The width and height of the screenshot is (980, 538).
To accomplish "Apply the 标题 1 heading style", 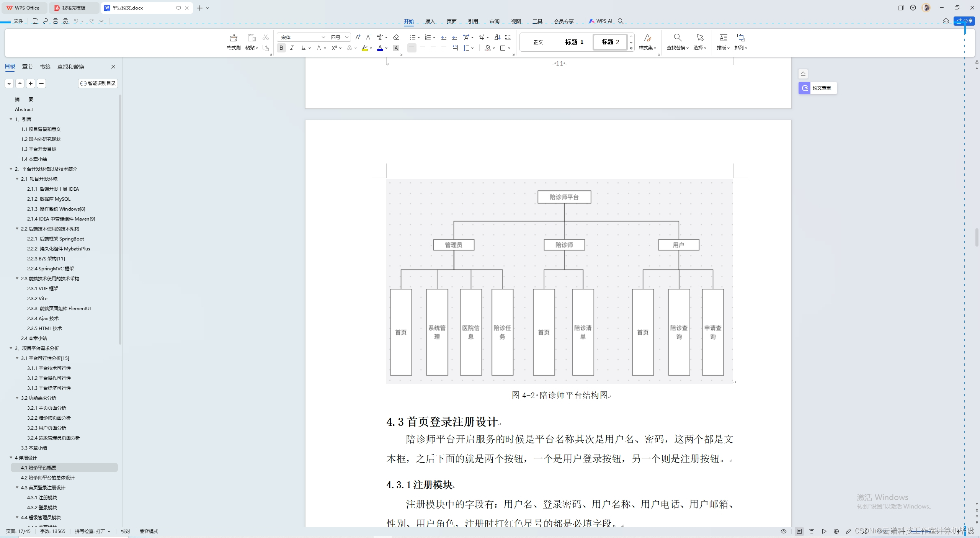I will click(x=574, y=42).
